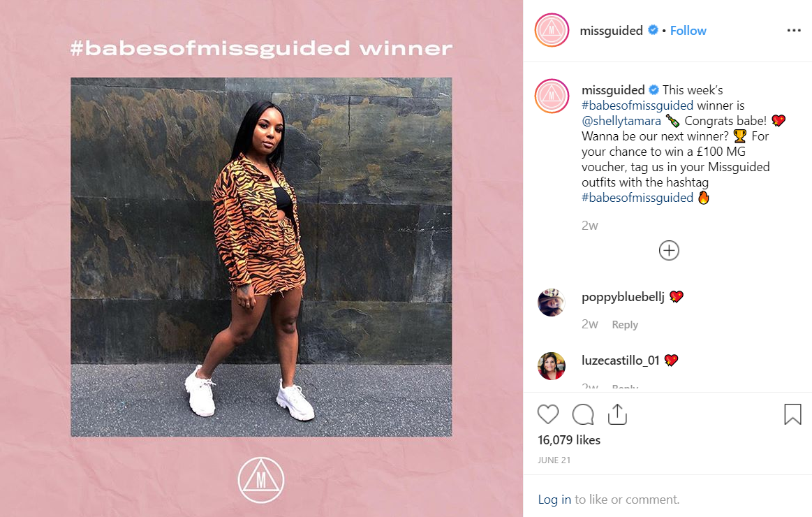Visit poppybluebellj's profile picture
812x517 pixels.
pos(552,303)
